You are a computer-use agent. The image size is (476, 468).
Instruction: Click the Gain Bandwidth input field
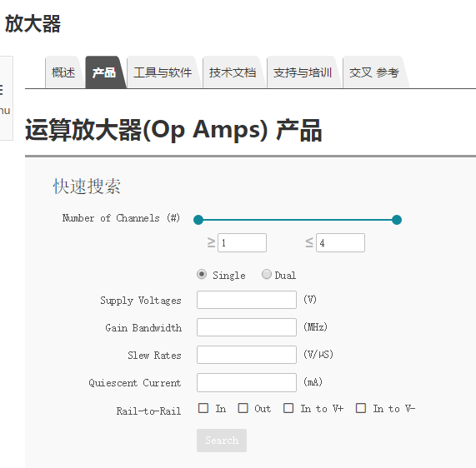(x=247, y=327)
